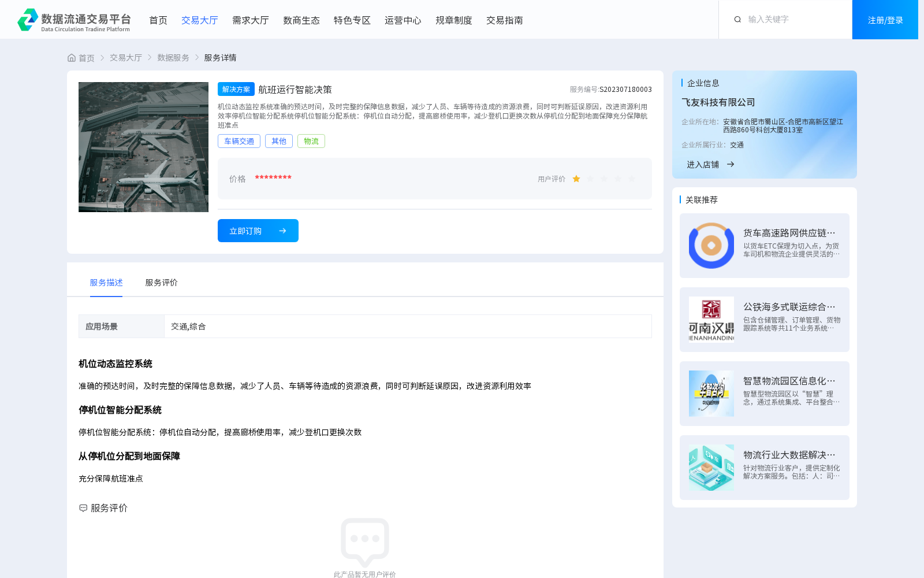Open the 智慧物流园区信息化 thumbnail
The width and height of the screenshot is (924, 578).
tap(711, 394)
